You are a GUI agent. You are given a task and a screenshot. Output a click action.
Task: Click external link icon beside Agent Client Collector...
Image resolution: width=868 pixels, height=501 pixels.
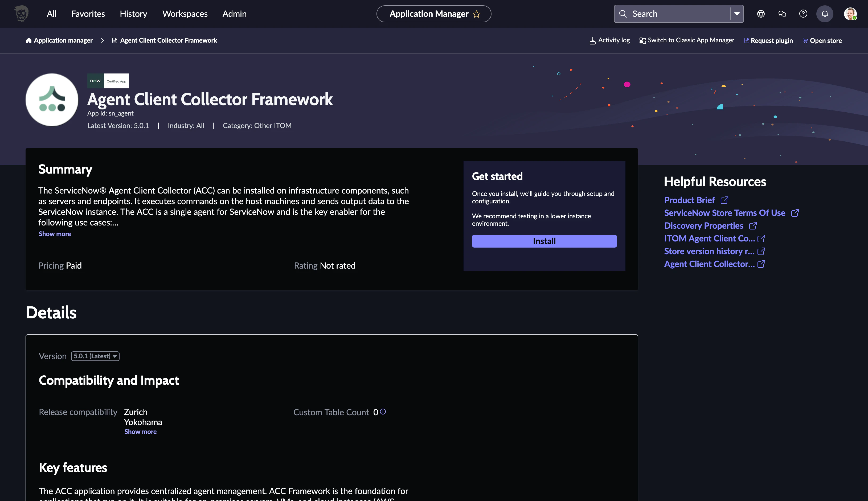click(761, 264)
